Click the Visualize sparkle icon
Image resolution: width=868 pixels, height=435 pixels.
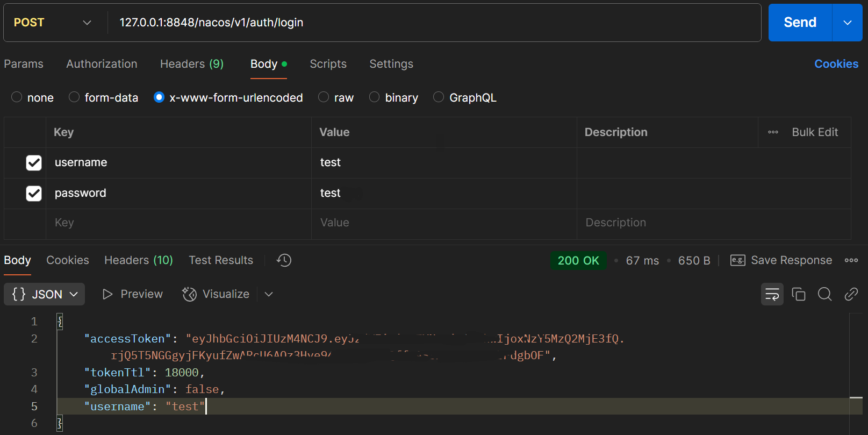click(x=189, y=294)
